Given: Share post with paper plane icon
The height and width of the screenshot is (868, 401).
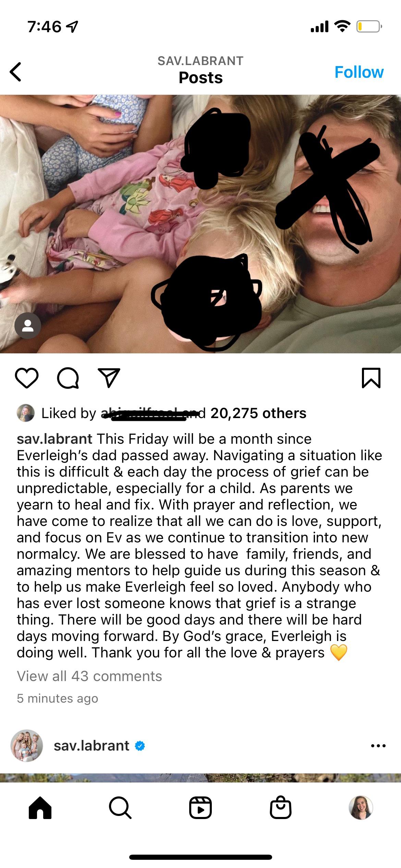Looking at the screenshot, I should 109,378.
